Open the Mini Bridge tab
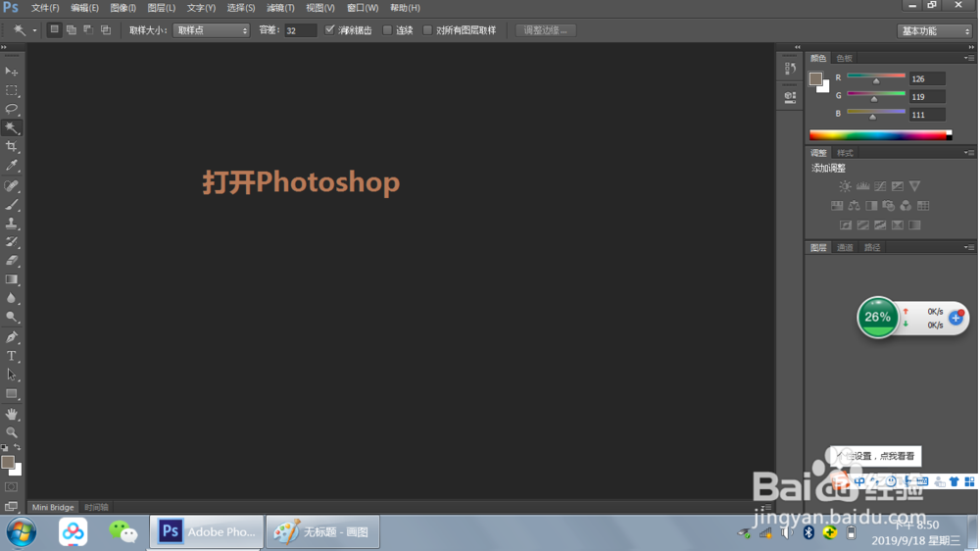The width and height of the screenshot is (980, 551). pyautogui.click(x=53, y=507)
